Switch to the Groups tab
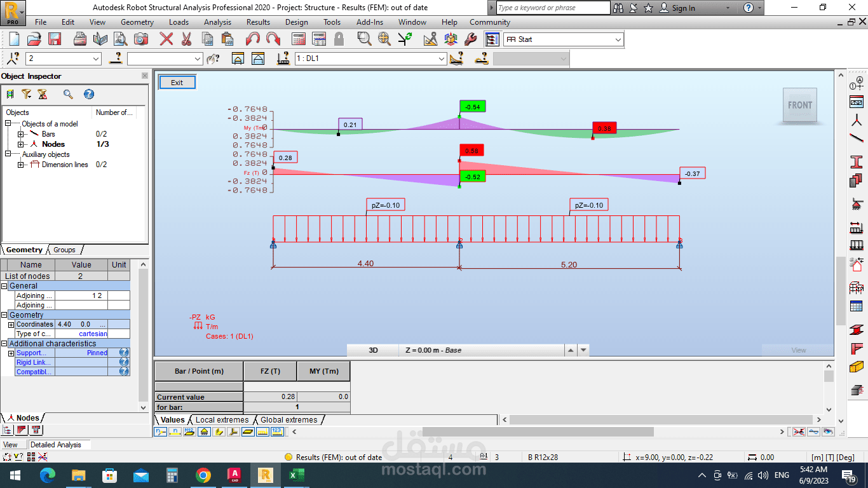The width and height of the screenshot is (868, 488). pos(64,250)
